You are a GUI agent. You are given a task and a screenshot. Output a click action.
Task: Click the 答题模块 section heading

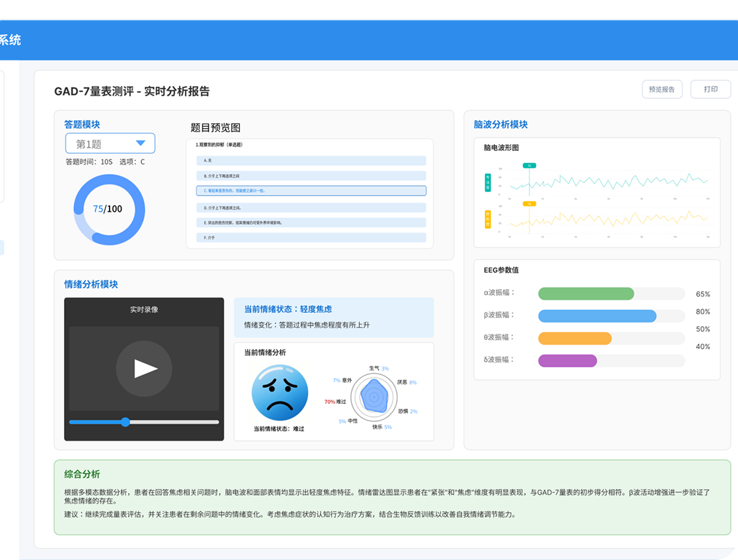[82, 124]
